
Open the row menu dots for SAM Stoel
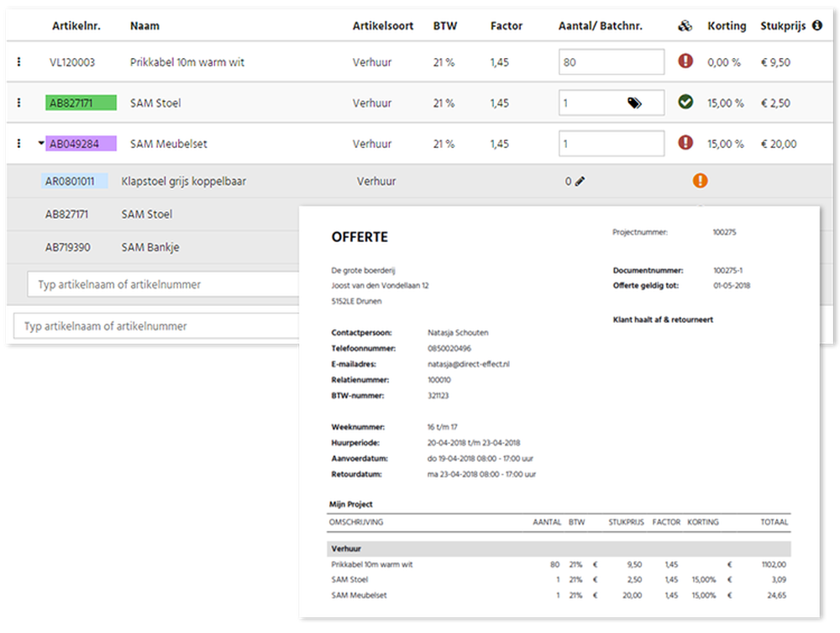(x=18, y=103)
